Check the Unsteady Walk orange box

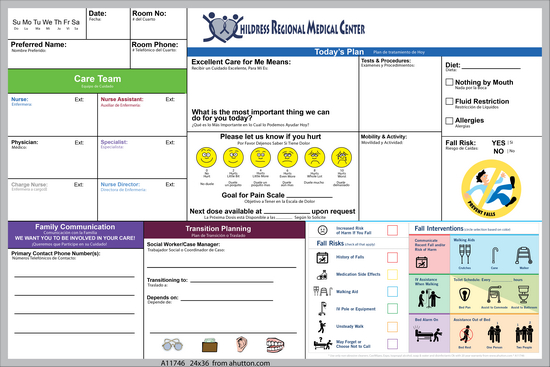393,327
